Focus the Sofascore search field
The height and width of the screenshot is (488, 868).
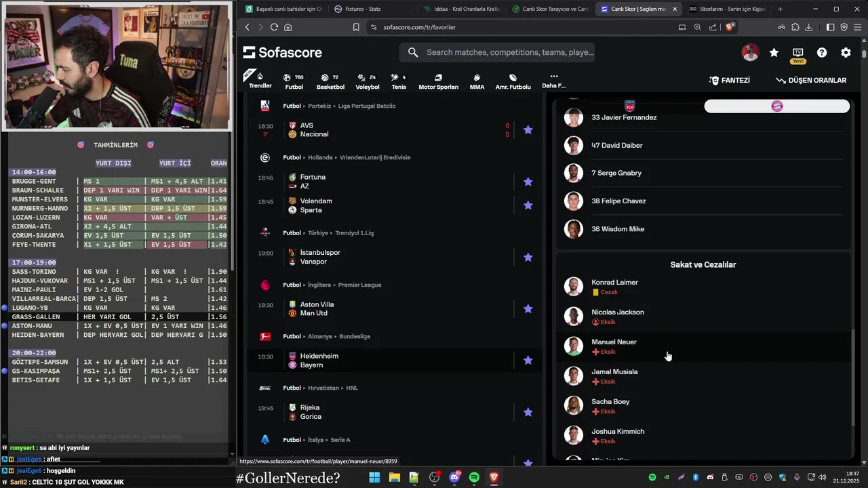point(496,52)
